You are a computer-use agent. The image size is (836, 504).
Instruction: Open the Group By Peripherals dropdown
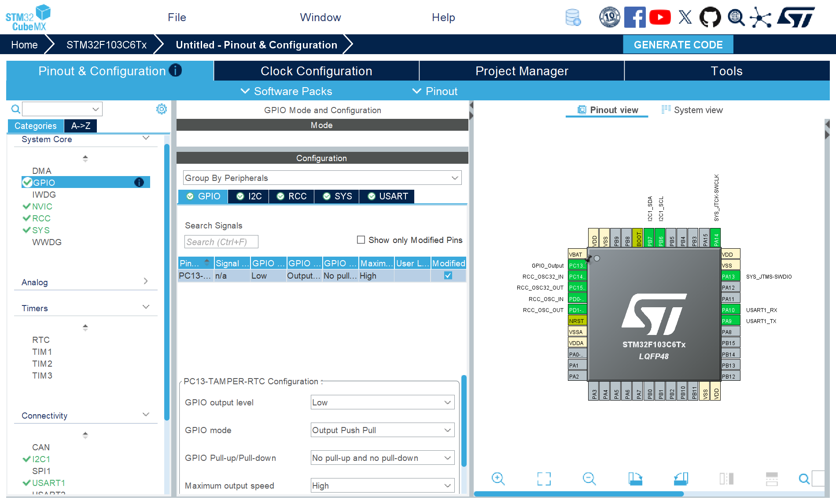click(322, 178)
